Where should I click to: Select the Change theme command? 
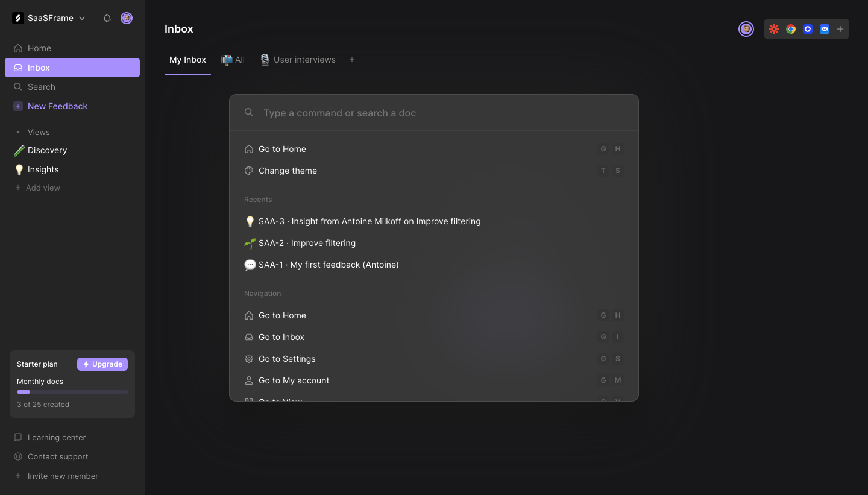pyautogui.click(x=434, y=171)
